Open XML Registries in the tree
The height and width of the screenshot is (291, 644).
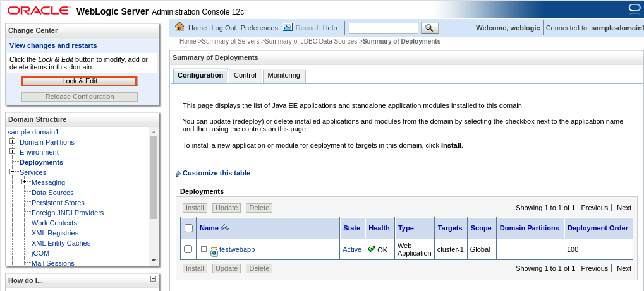[55, 233]
